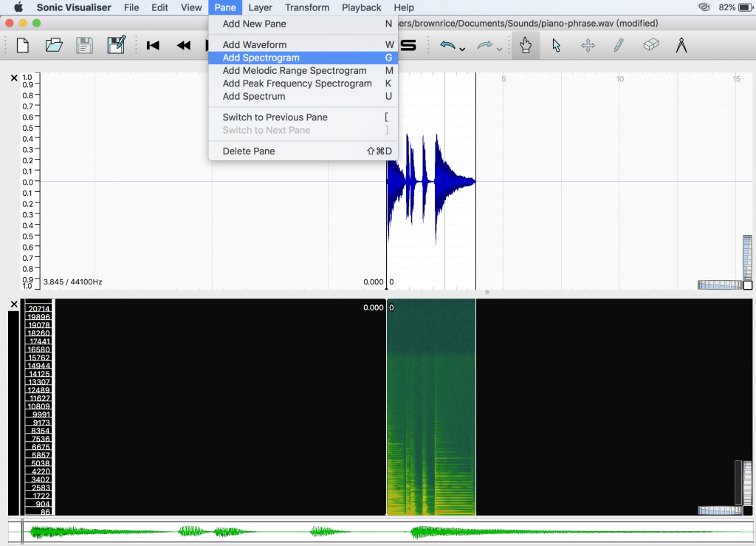The image size is (756, 546).
Task: Click the New Session document icon
Action: point(23,46)
